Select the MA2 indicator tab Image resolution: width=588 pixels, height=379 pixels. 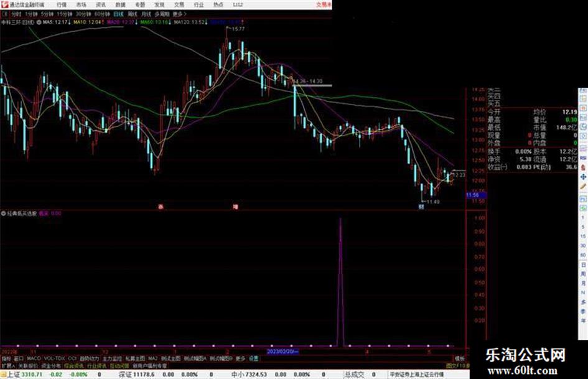[x=152, y=358]
